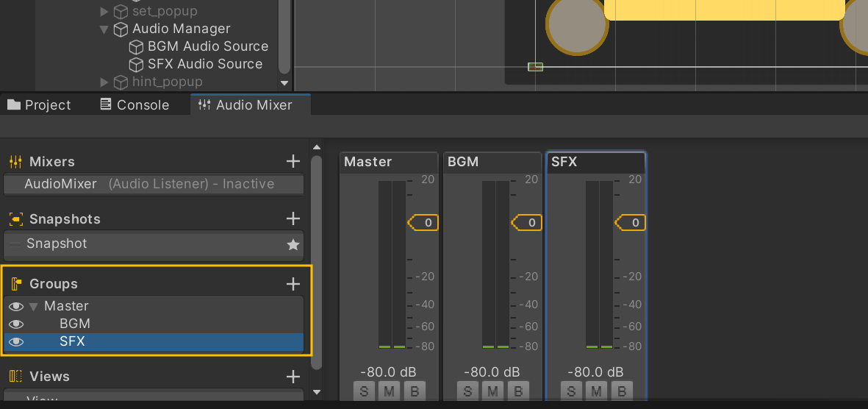
Task: Click the Audio Manager cube icon
Action: click(x=121, y=29)
